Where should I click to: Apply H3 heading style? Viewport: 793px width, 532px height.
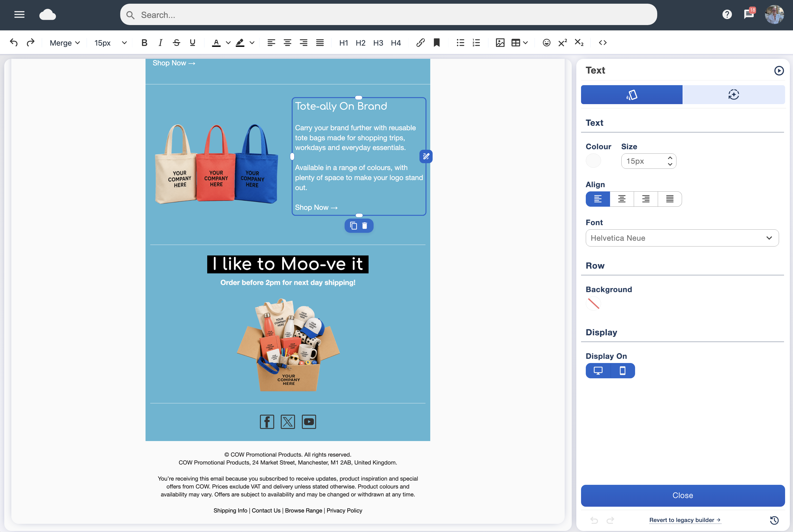coord(378,43)
